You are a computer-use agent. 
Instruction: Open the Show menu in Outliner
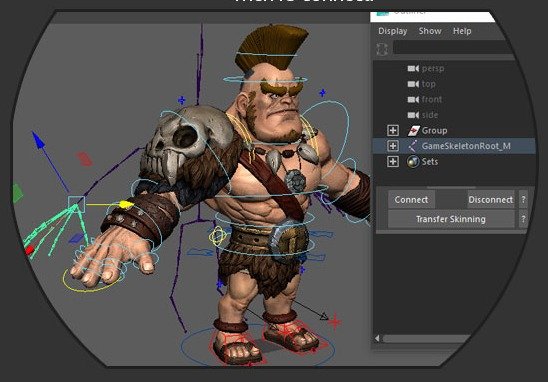pos(430,31)
